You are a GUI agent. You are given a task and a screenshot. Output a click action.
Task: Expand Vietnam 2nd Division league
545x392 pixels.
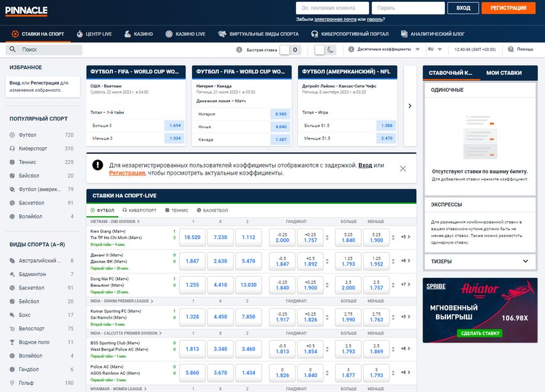click(x=115, y=222)
